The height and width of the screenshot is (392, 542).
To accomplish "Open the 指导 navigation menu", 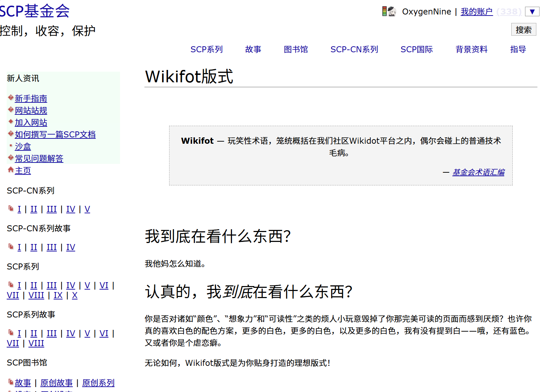I will 518,49.
